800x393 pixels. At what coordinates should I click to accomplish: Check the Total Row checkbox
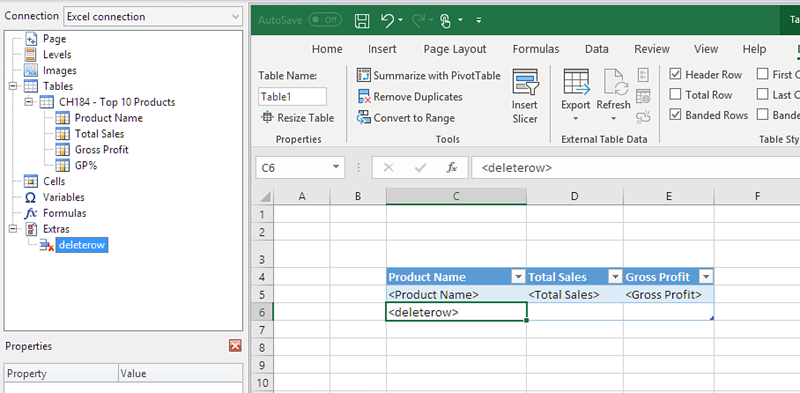click(x=675, y=94)
